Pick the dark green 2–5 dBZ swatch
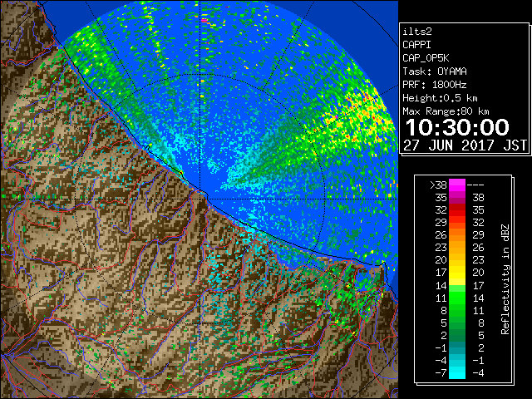The width and height of the screenshot is (532, 399). click(x=457, y=335)
